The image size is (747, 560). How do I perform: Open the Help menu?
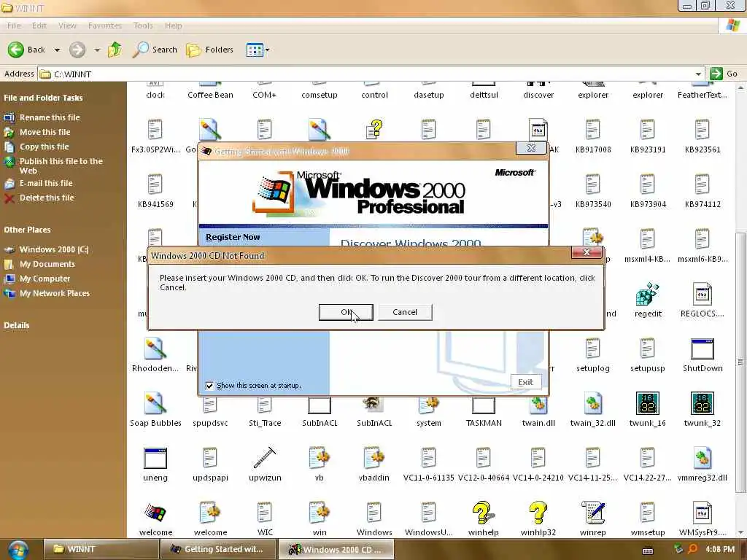[x=174, y=26]
